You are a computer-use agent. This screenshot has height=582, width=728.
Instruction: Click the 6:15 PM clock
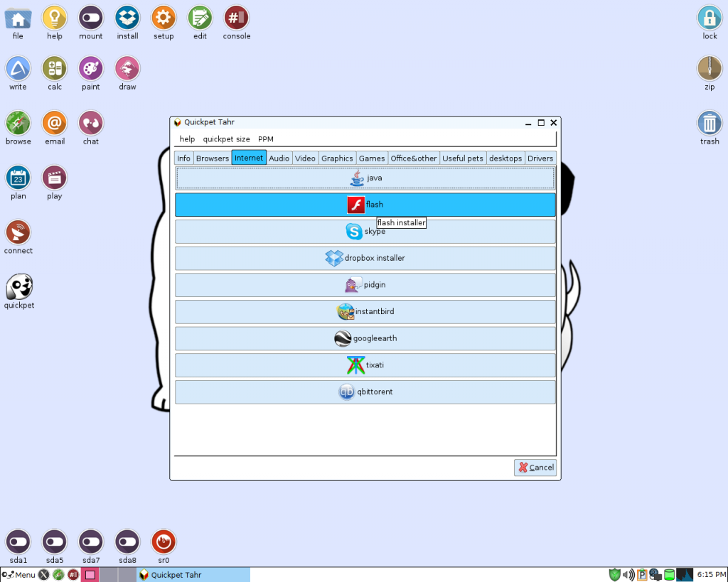(711, 575)
